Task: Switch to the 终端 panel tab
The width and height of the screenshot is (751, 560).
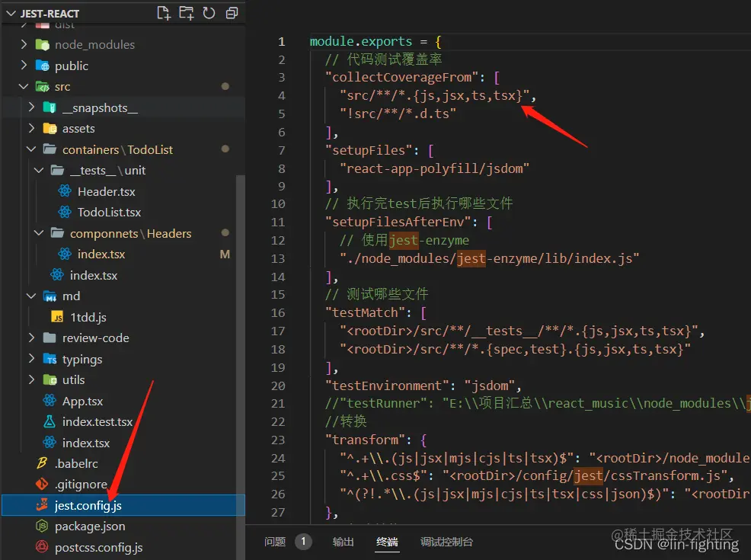Action: (387, 542)
